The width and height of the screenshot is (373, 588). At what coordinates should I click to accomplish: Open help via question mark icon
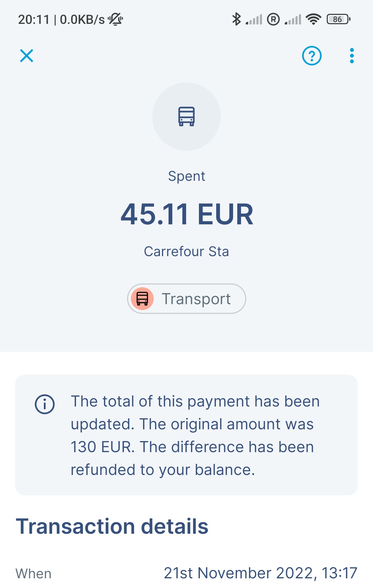(x=312, y=56)
